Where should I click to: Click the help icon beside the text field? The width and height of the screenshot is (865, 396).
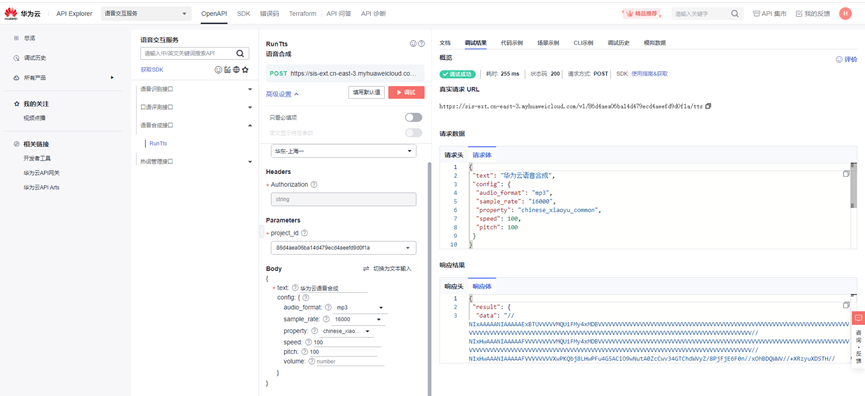(x=295, y=288)
